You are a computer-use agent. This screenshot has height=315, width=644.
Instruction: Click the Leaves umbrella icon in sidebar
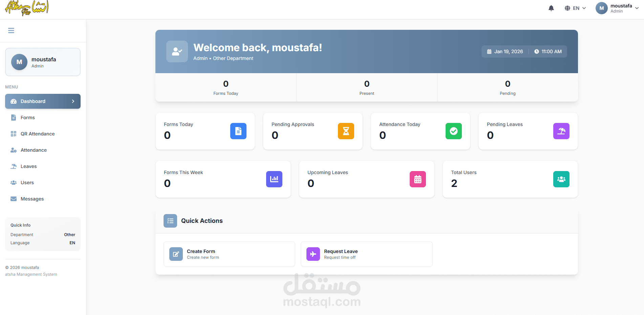point(14,166)
